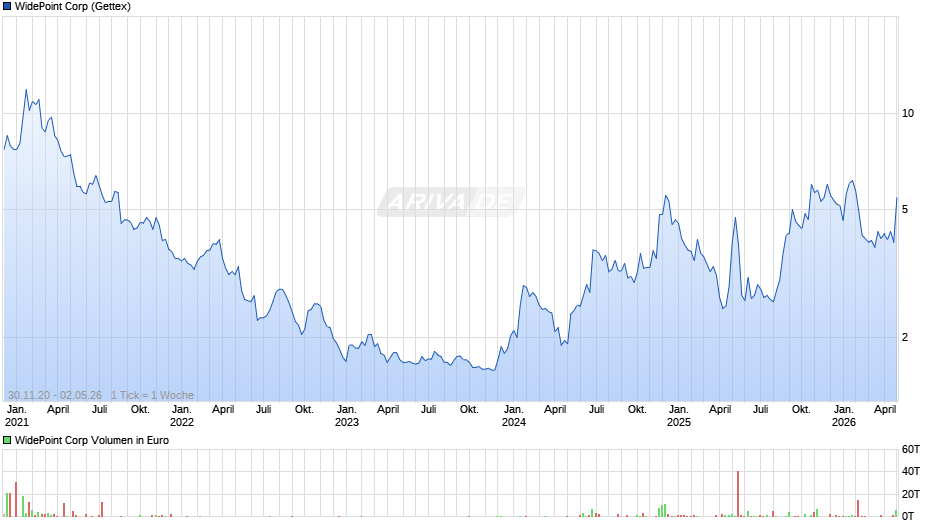The height and width of the screenshot is (526, 940).
Task: Click the 'Jan. 2021' axis label
Action: point(17,416)
